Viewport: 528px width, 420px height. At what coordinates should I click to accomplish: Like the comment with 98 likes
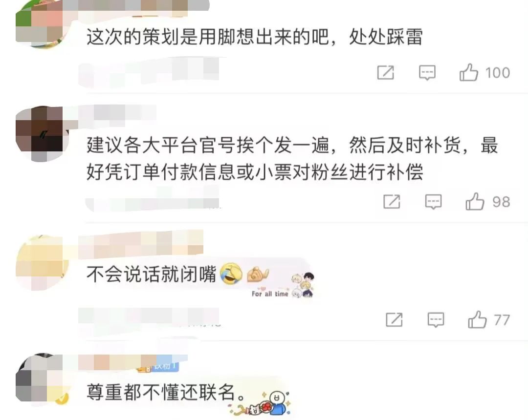pyautogui.click(x=475, y=202)
